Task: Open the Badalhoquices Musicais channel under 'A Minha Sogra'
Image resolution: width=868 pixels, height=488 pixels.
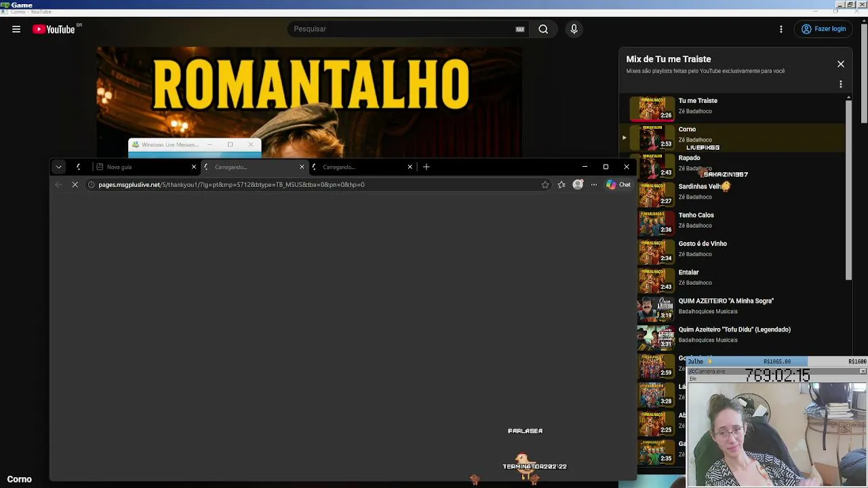Action: (708, 312)
